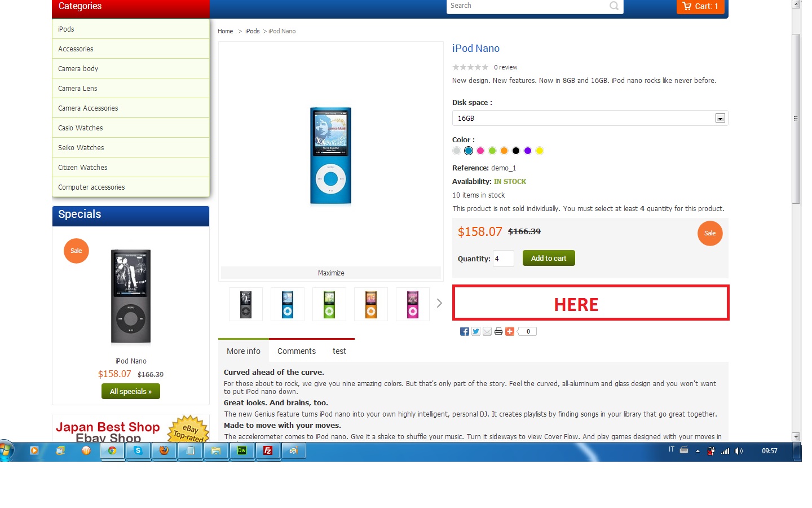812x508 pixels.
Task: Go to Home breadcrumb link
Action: [x=226, y=31]
